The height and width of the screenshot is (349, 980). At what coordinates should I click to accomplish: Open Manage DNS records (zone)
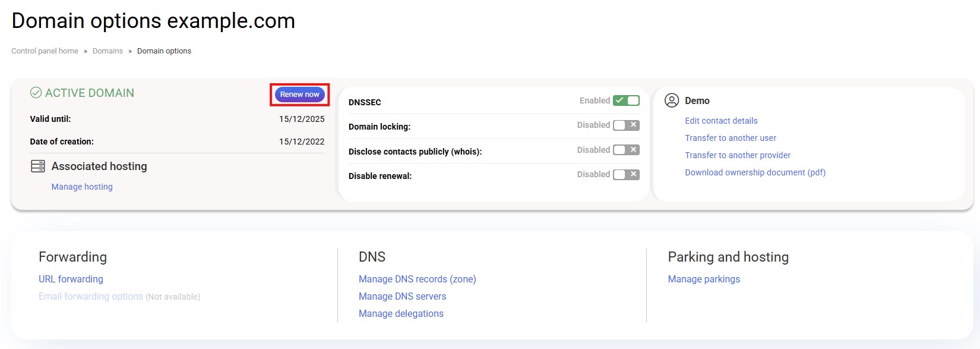coord(417,279)
